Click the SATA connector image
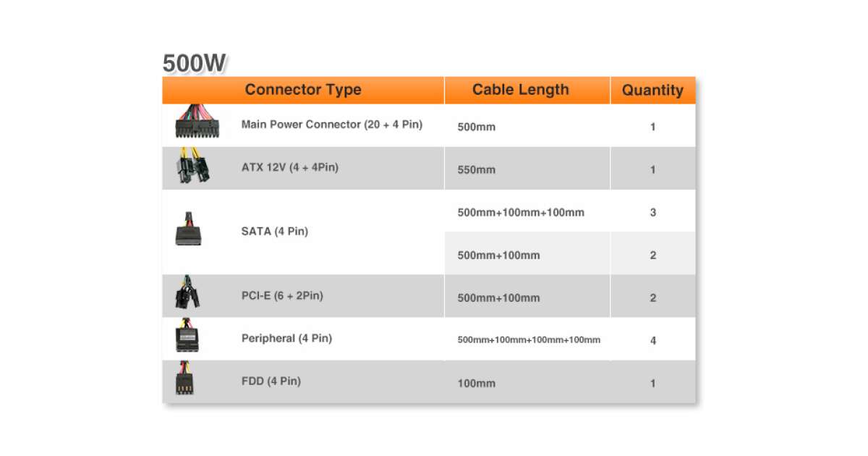Image resolution: width=868 pixels, height=456 pixels. tap(188, 229)
